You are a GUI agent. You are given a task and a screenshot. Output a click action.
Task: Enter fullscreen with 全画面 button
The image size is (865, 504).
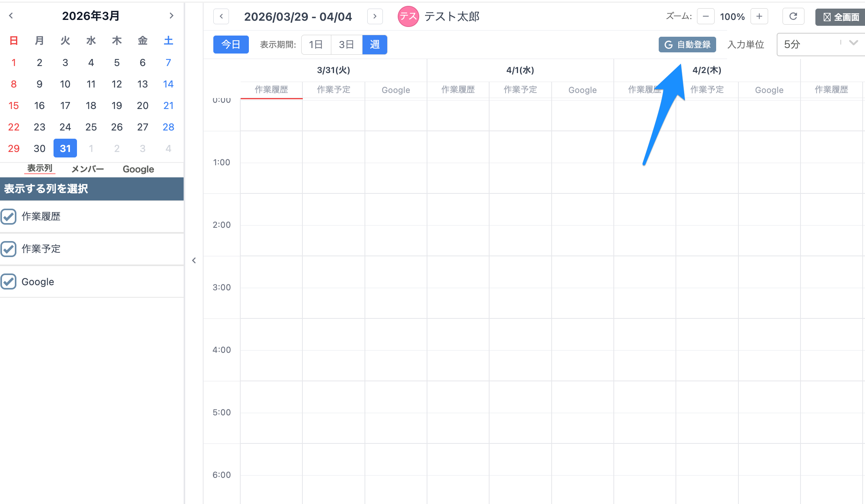[x=841, y=17]
